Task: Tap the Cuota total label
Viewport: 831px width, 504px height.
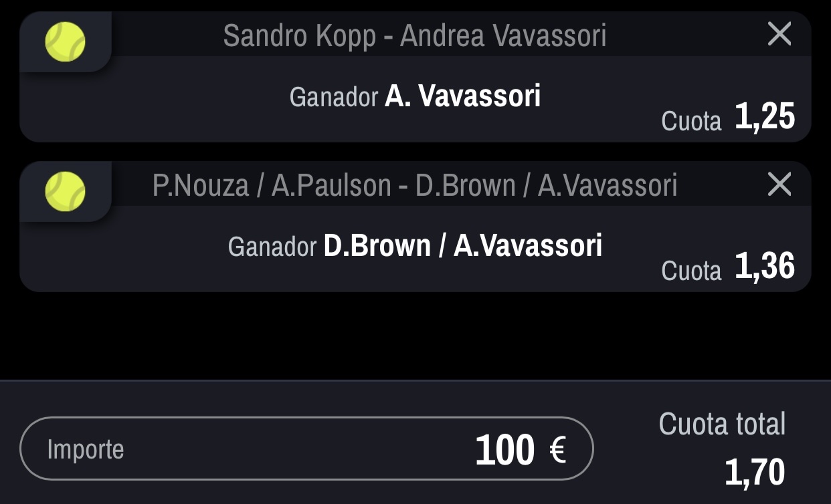Action: coord(722,424)
